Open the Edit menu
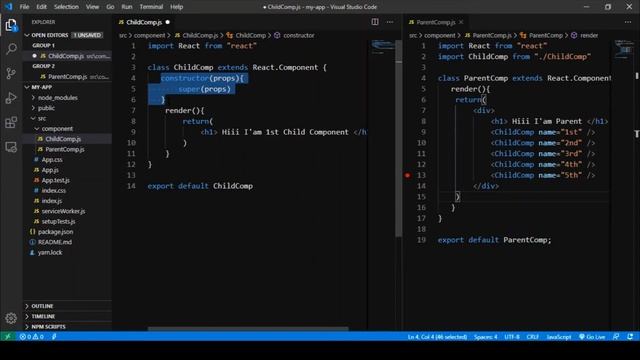Image resolution: width=640 pixels, height=360 pixels. [41, 7]
